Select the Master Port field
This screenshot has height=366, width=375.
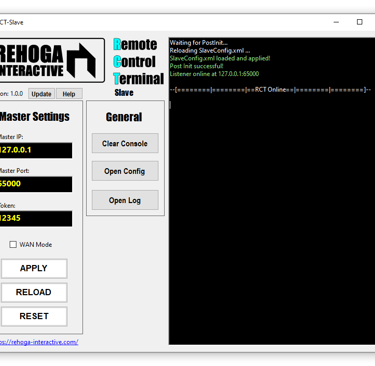pos(35,184)
